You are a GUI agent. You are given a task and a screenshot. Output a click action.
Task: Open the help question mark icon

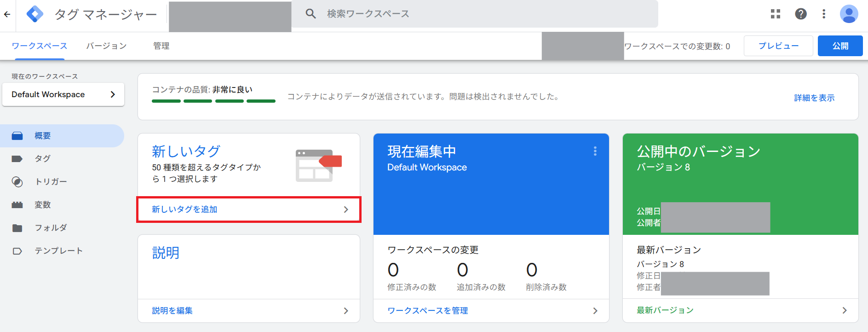(x=801, y=14)
